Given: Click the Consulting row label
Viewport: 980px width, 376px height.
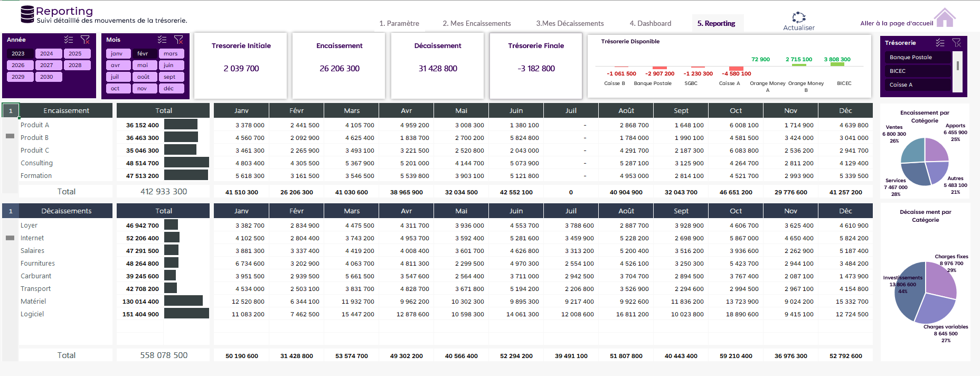Looking at the screenshot, I should coord(36,163).
